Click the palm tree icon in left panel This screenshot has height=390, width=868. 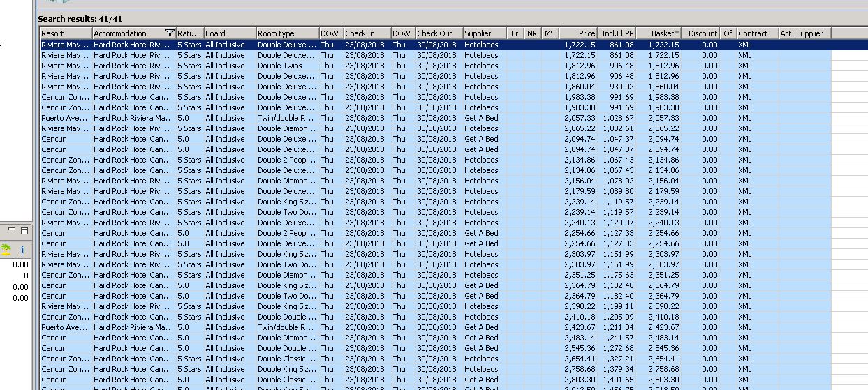(x=6, y=249)
